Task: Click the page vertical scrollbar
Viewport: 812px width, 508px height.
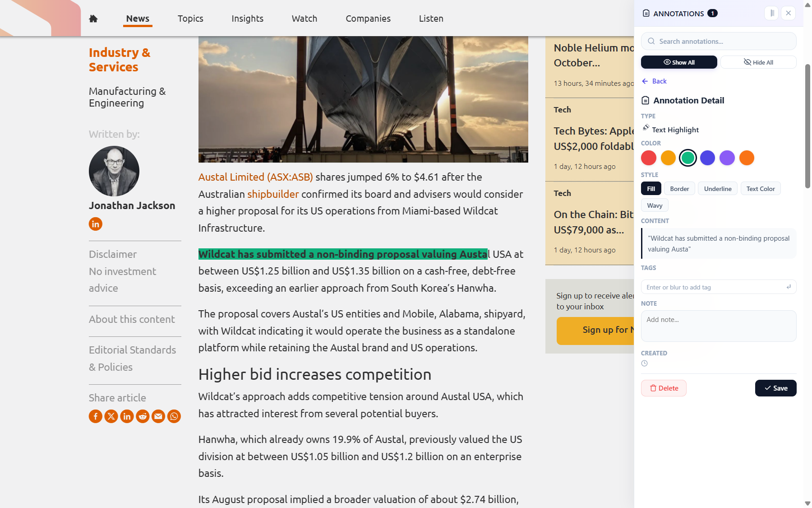Action: click(x=807, y=126)
